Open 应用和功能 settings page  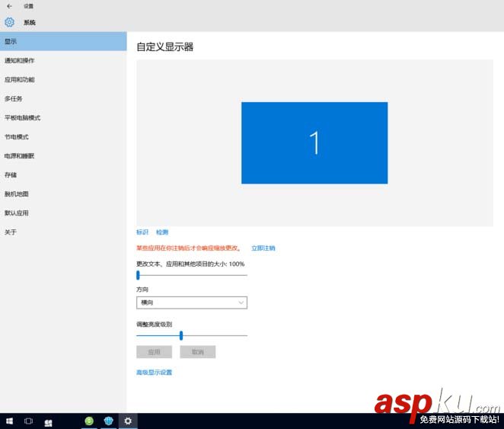[63, 79]
